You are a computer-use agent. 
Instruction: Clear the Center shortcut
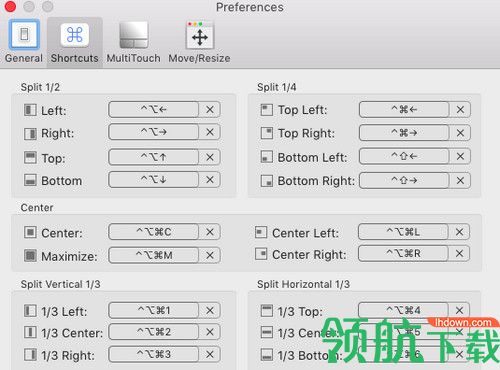tap(210, 232)
